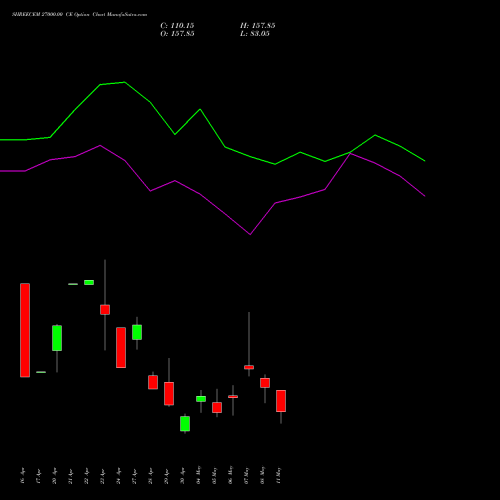Viewport: 500px width, 500px height.
Task: Select the green candle for 20 Apr
Action: point(57,338)
